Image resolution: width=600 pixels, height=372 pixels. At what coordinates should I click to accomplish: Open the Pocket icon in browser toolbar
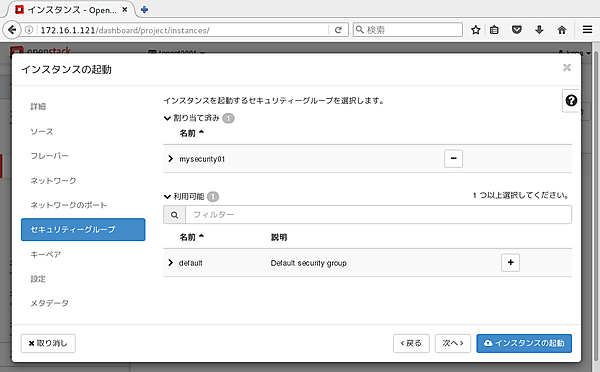[517, 30]
